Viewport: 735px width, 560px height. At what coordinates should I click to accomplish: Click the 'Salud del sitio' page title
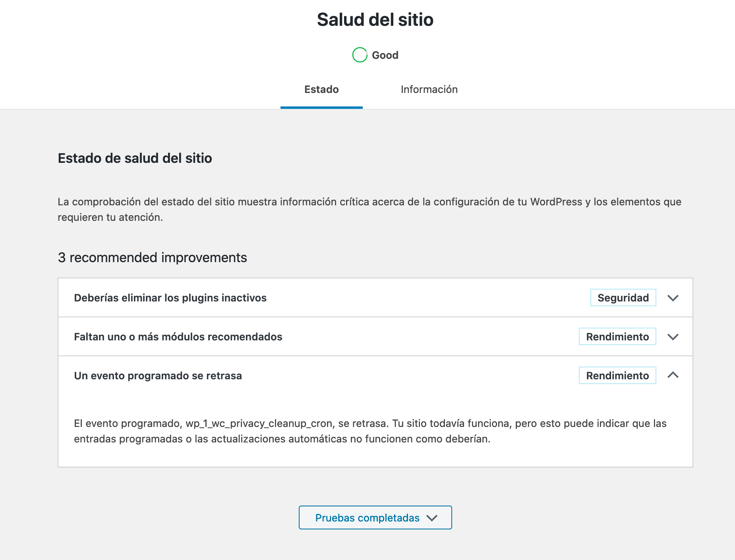(375, 19)
